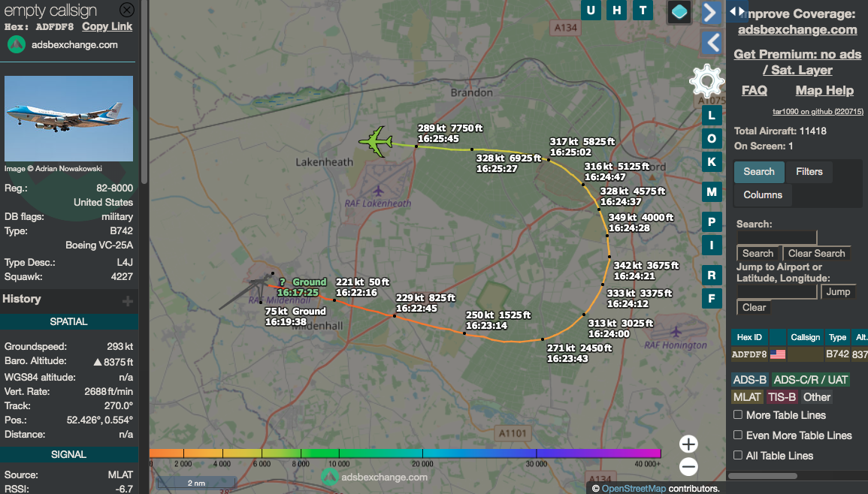This screenshot has width=868, height=494.
Task: Click the US flag in table row
Action: click(x=777, y=354)
